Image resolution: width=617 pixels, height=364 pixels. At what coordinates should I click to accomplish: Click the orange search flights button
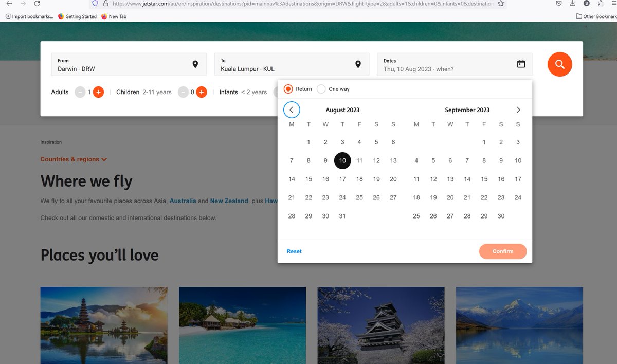(560, 64)
